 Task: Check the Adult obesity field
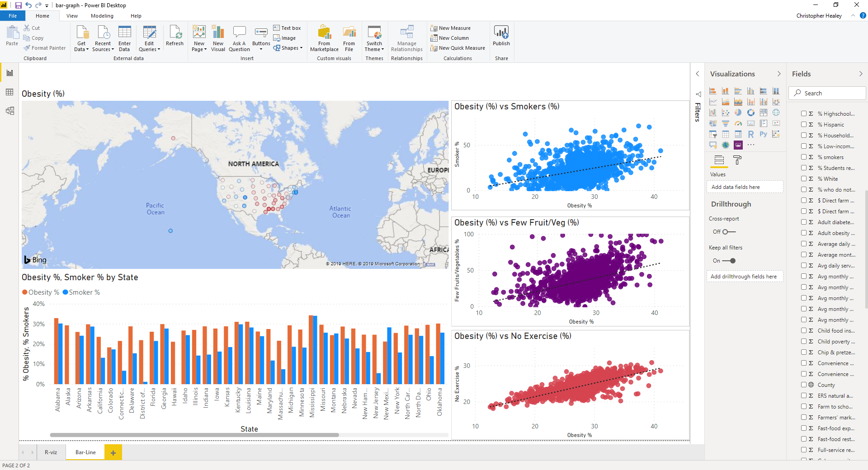804,233
